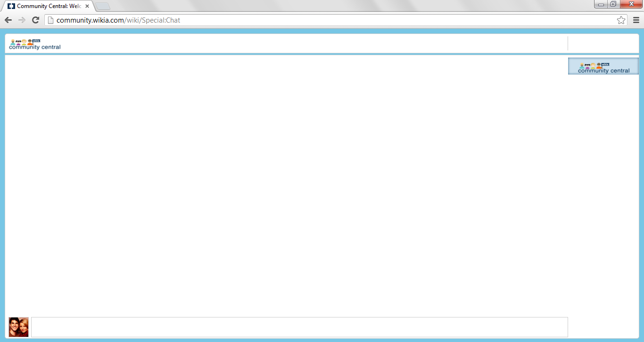
Task: Click the user avatar photo beside the message box
Action: (19, 327)
